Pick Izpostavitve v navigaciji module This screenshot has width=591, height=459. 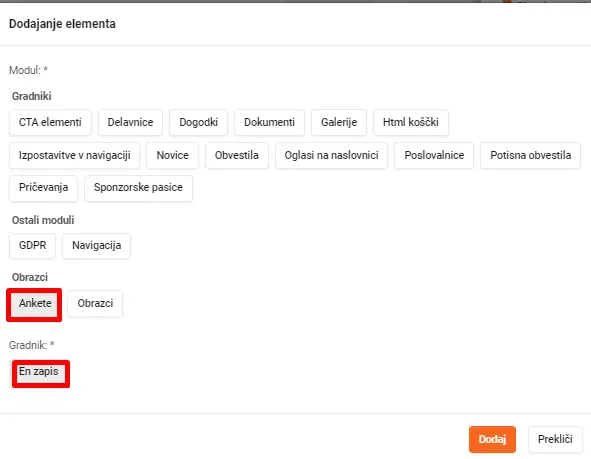coord(75,155)
